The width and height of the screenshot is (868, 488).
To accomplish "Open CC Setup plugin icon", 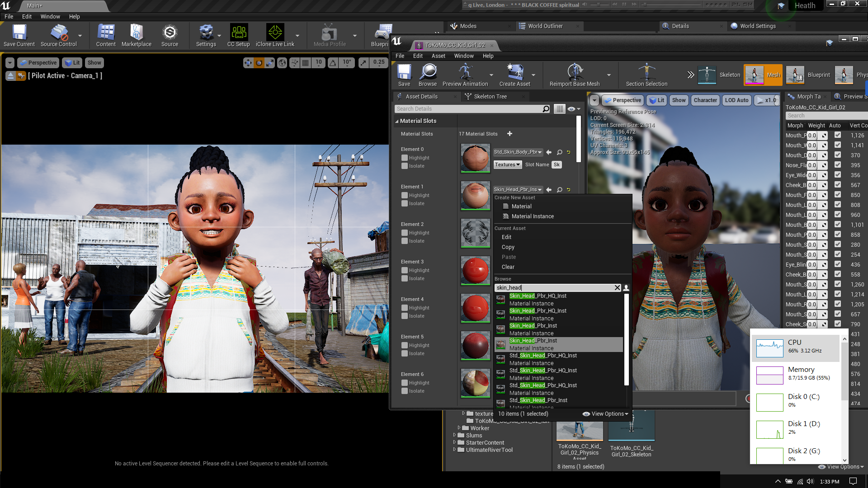I will click(239, 35).
